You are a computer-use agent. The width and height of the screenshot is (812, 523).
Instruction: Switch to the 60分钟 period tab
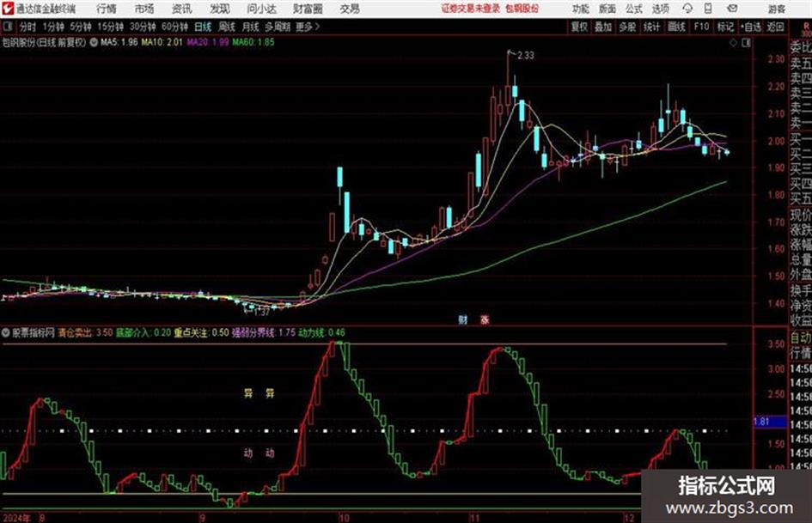(x=175, y=27)
